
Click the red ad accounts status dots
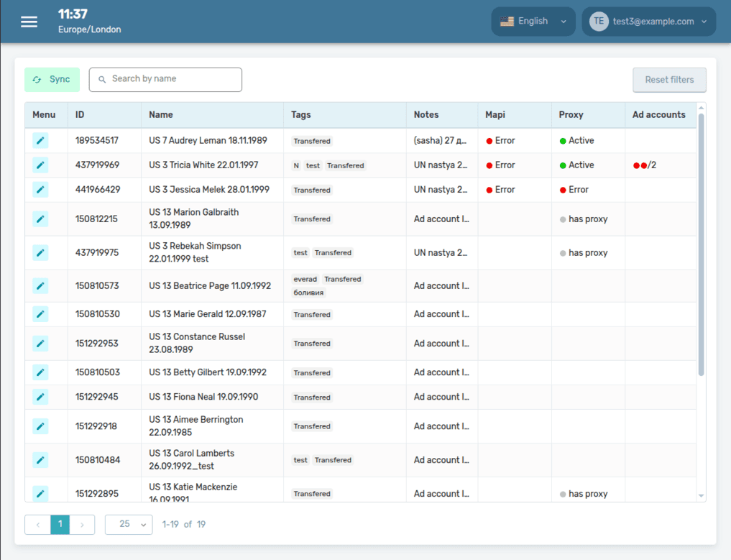[640, 165]
